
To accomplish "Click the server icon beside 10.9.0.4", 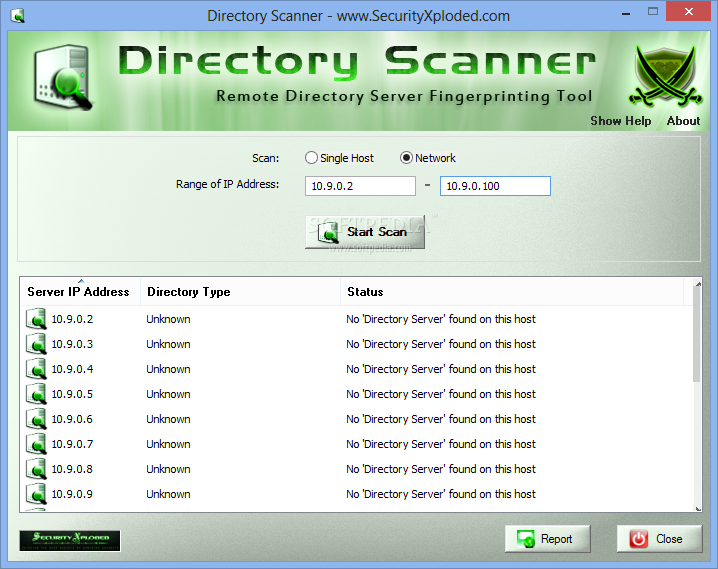I will pyautogui.click(x=36, y=369).
